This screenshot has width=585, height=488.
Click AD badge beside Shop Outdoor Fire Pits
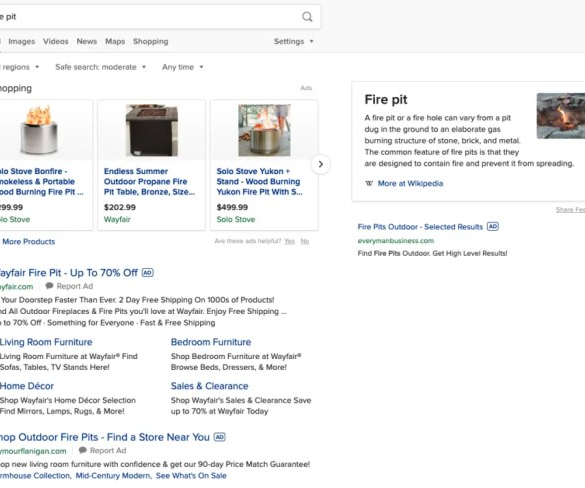[x=219, y=437]
